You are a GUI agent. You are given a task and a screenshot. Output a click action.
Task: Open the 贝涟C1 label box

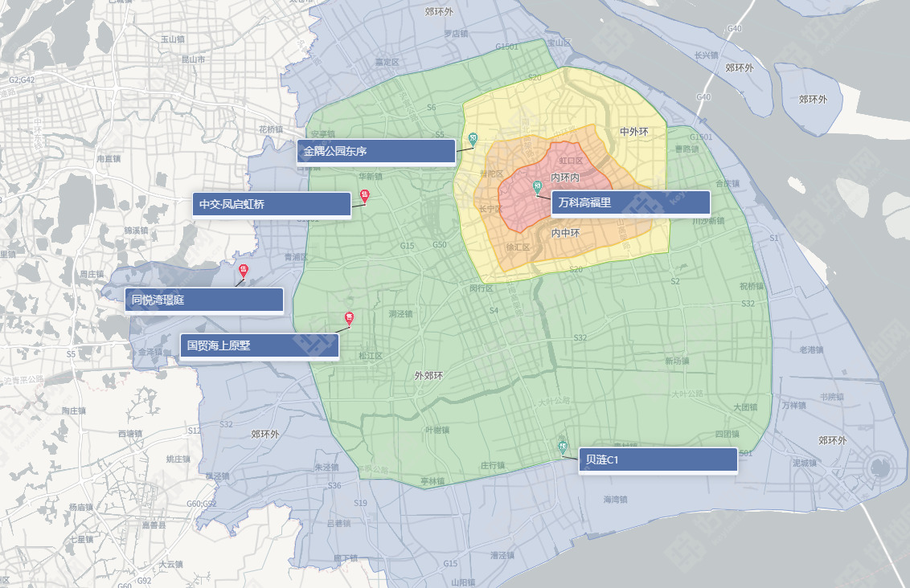pyautogui.click(x=658, y=460)
